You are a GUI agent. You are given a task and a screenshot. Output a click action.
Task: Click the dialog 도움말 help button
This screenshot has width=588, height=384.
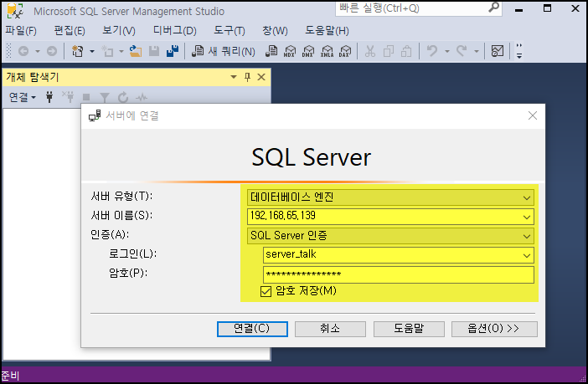(409, 329)
